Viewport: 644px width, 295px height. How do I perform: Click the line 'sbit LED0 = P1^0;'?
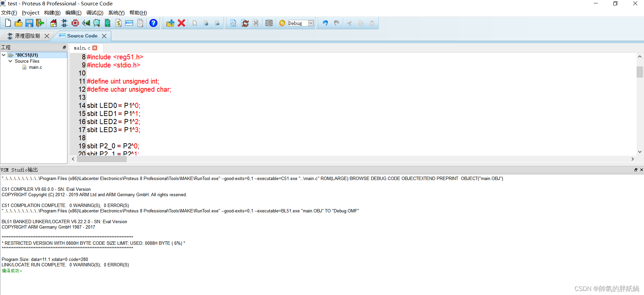coord(114,106)
